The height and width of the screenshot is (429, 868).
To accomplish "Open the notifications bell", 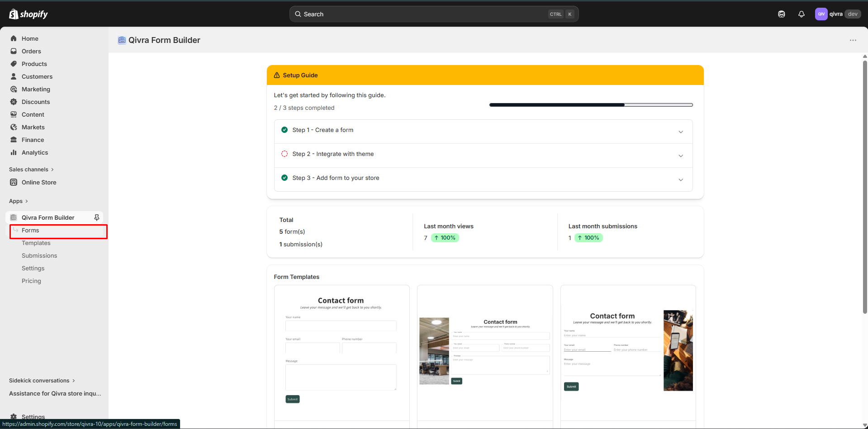I will pyautogui.click(x=802, y=14).
